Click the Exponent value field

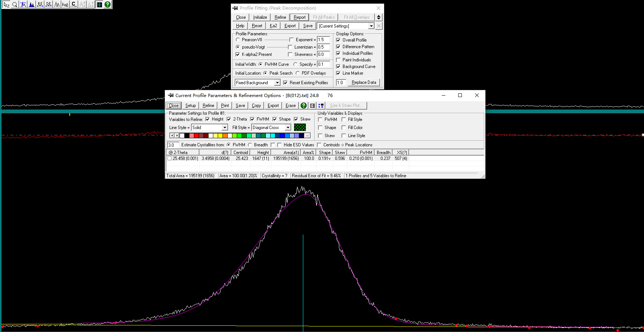click(x=323, y=40)
